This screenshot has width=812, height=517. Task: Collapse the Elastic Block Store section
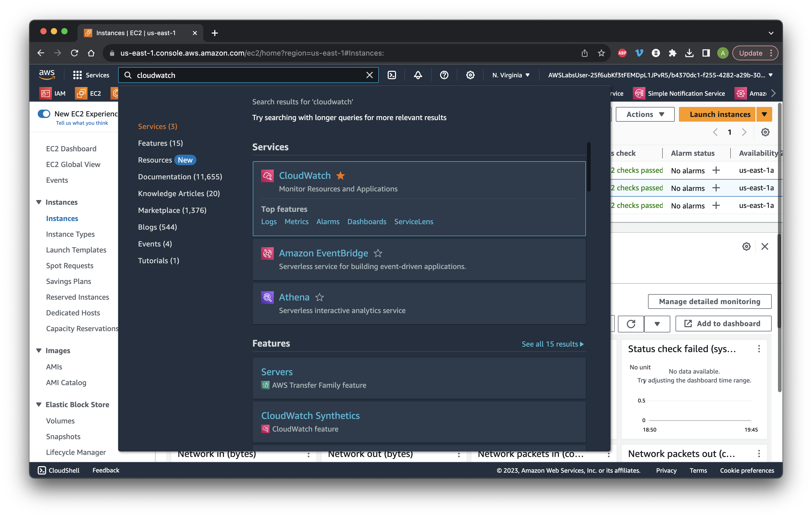39,404
